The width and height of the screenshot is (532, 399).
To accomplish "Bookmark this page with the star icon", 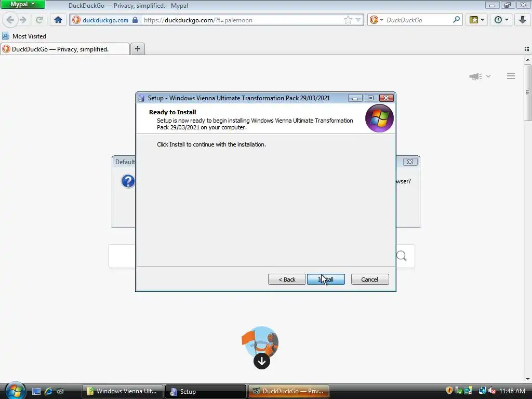I will [x=348, y=20].
